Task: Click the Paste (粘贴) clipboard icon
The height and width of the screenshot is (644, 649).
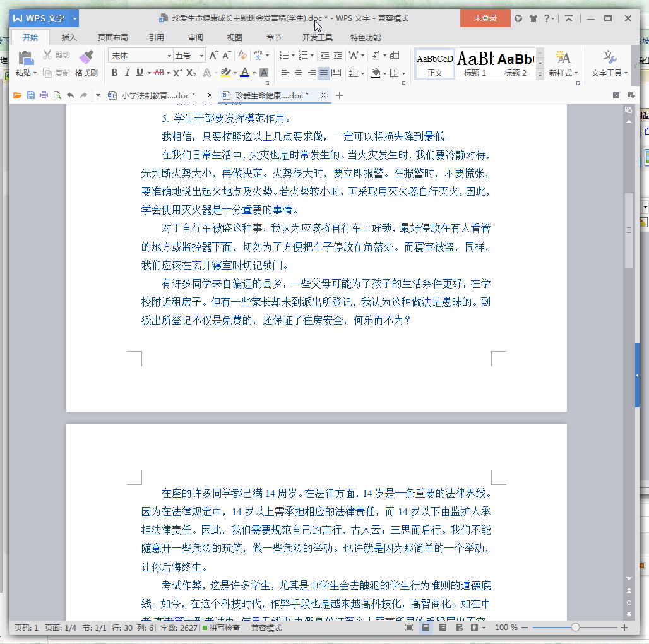Action: tap(26, 58)
